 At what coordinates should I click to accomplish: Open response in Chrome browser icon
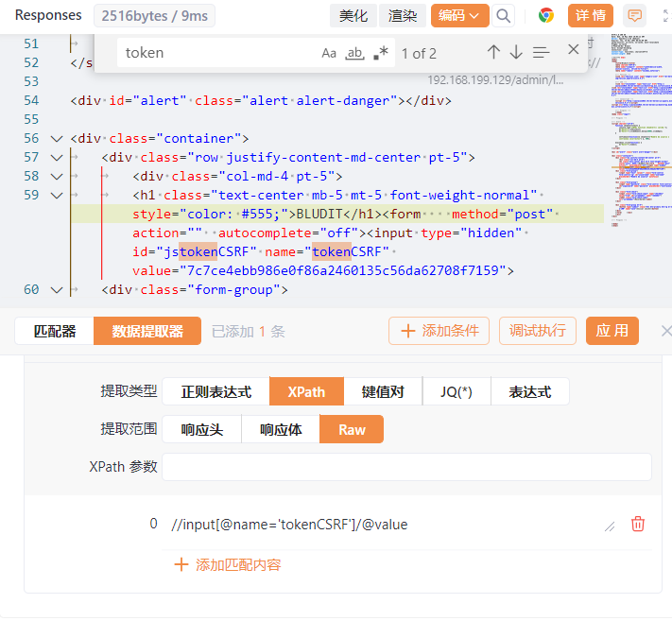(x=546, y=15)
